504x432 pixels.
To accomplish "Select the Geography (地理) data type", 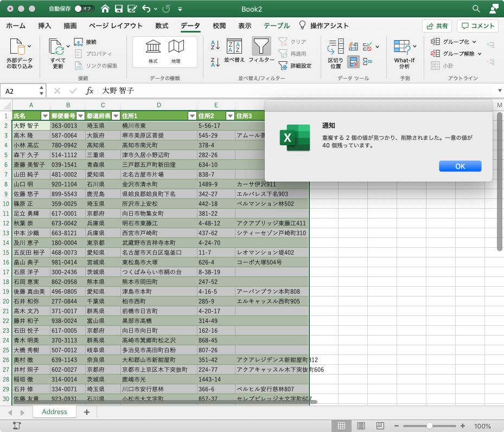I will [176, 51].
